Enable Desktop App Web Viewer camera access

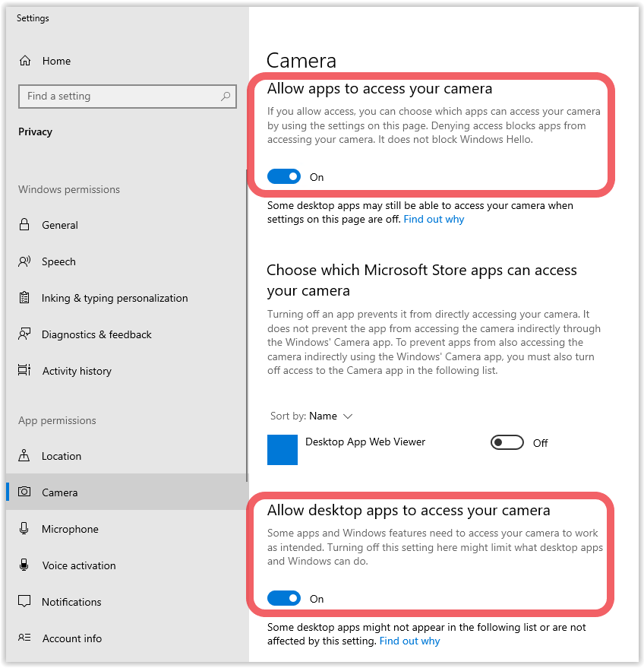point(507,442)
